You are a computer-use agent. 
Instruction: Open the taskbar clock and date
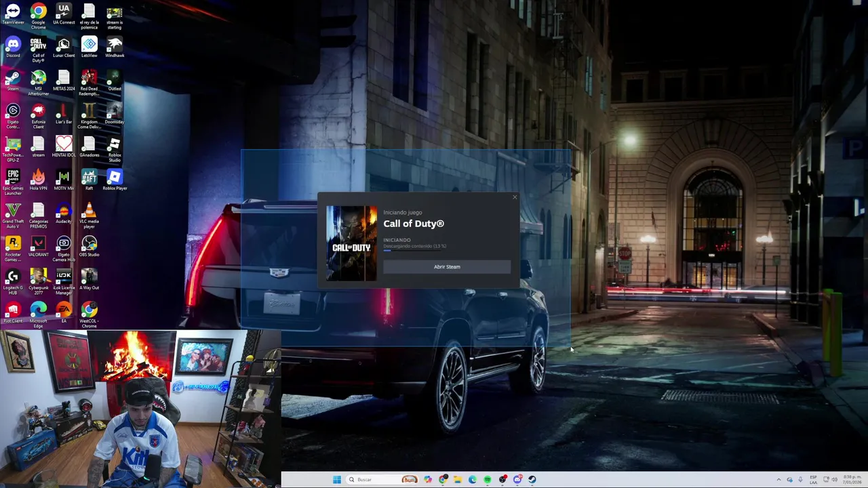(852, 479)
